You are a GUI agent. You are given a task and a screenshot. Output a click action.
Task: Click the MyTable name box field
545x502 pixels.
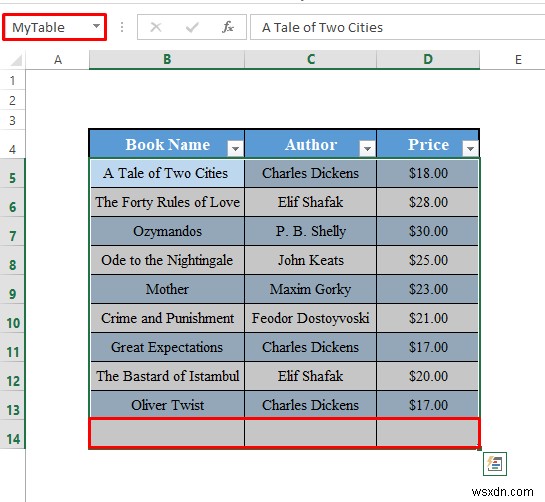click(x=54, y=27)
